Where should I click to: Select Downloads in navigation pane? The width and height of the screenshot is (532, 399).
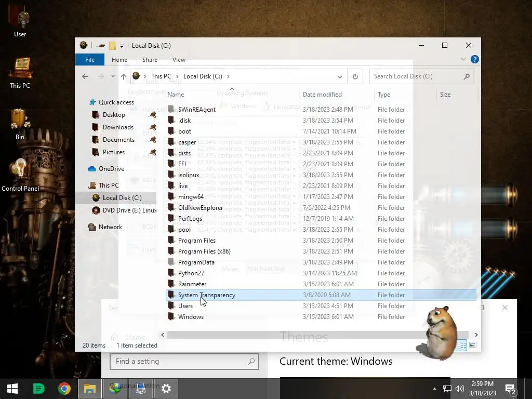118,127
